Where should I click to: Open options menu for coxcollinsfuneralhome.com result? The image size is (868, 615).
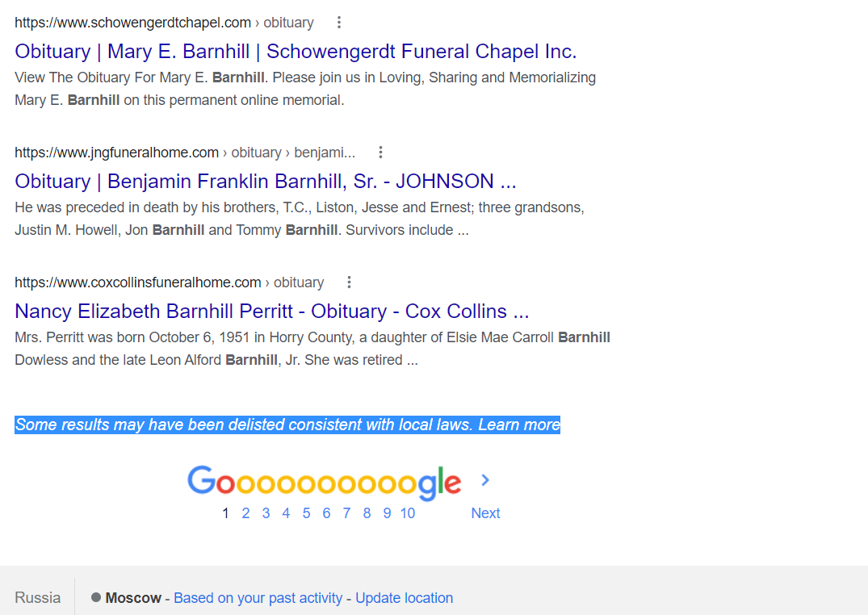[x=349, y=282]
